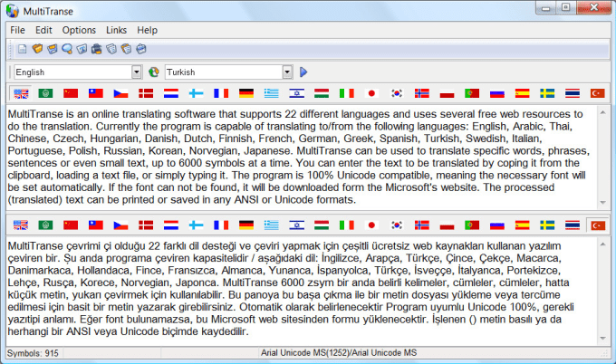Select Russian flag in source language row
The width and height of the screenshot is (616, 364).
click(x=497, y=93)
